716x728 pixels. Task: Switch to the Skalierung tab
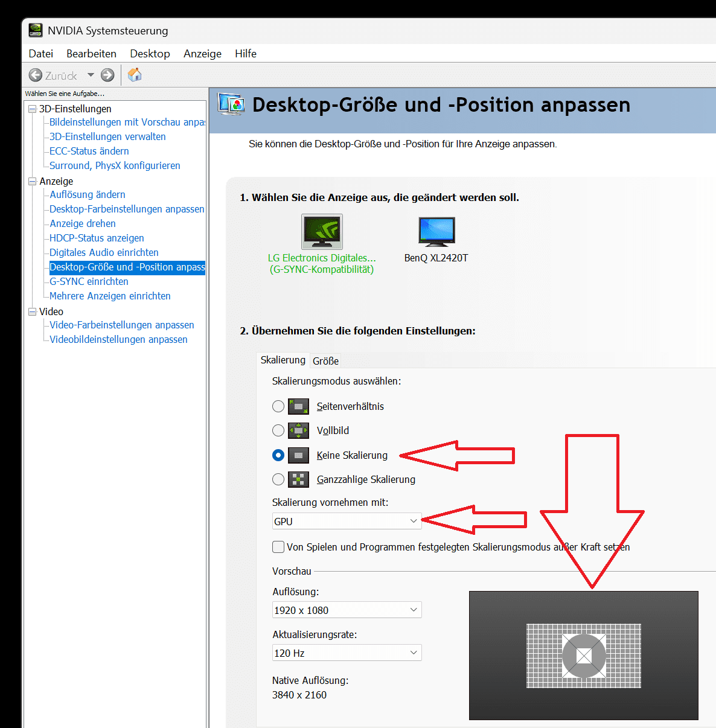pos(283,360)
